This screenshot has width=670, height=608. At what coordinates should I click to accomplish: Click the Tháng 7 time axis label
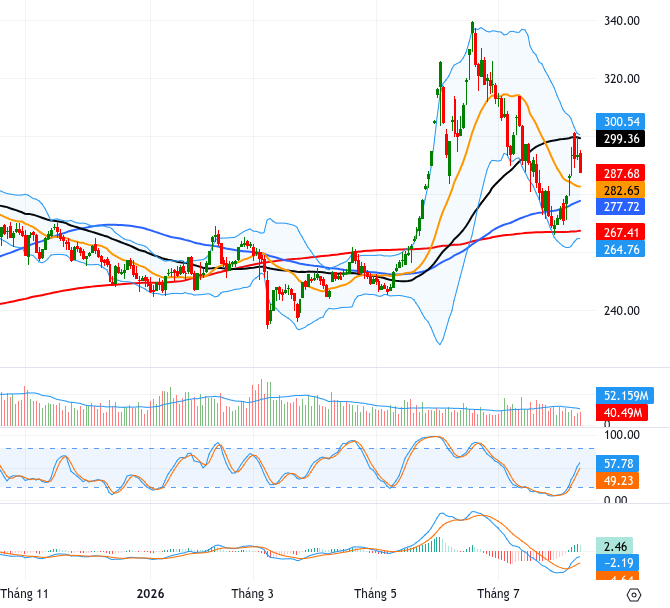point(498,593)
